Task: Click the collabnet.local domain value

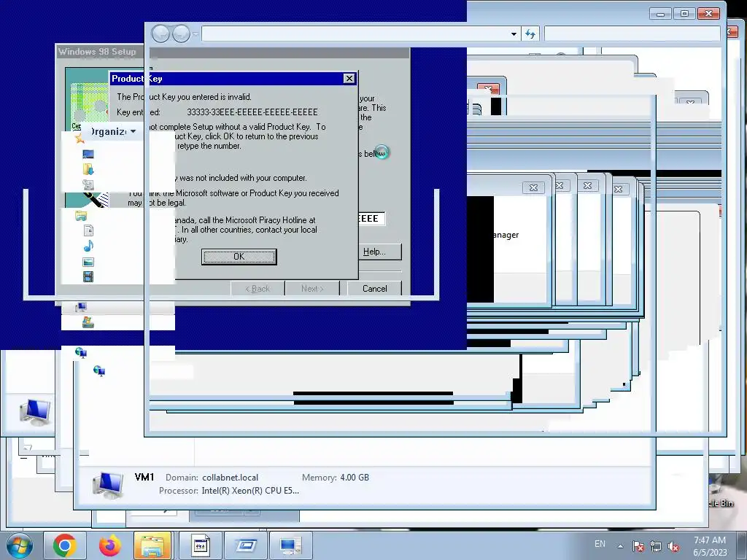Action: click(x=230, y=478)
